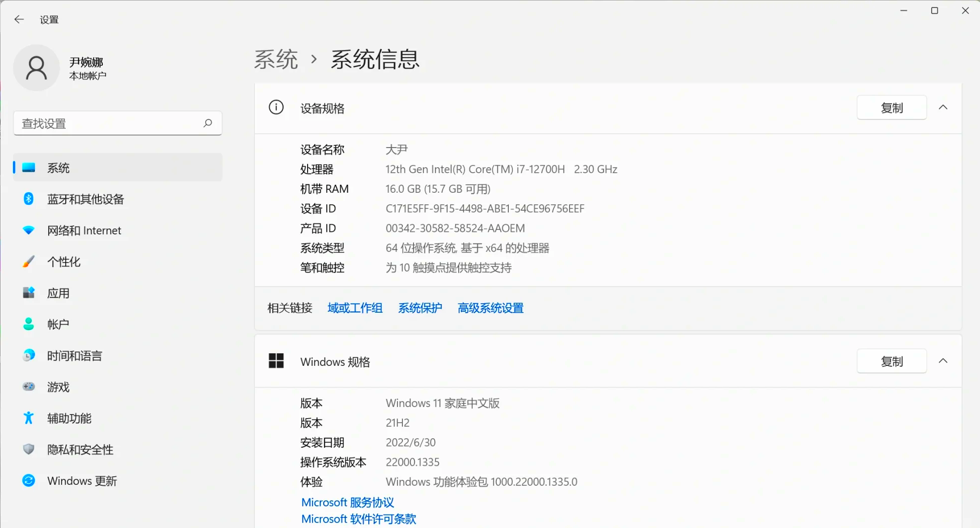
Task: Click the gamepad icon for 游戏
Action: [x=29, y=386]
